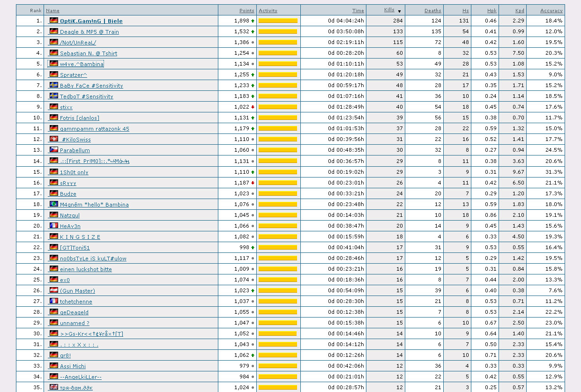Click the Swedish flag next to TedboT #Sensitivity

53,96
